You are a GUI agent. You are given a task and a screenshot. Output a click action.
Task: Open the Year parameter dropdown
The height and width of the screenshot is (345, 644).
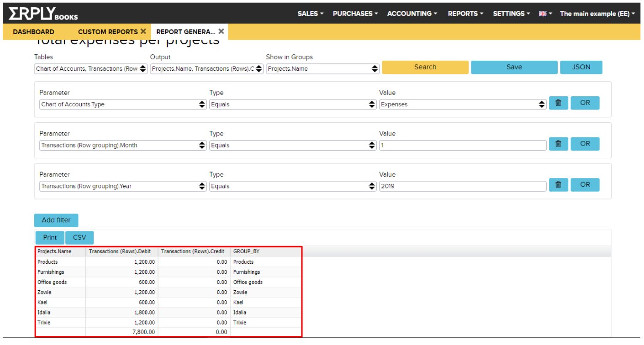pyautogui.click(x=123, y=187)
